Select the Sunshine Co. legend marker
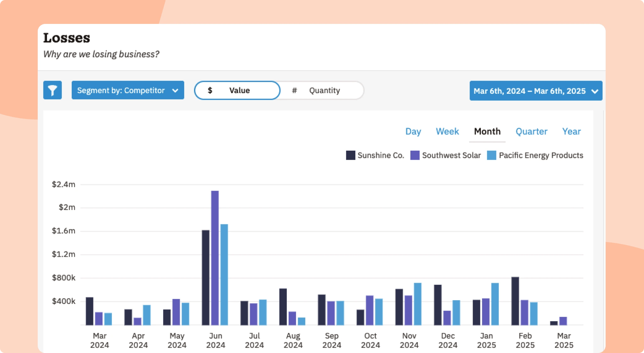 click(x=350, y=155)
